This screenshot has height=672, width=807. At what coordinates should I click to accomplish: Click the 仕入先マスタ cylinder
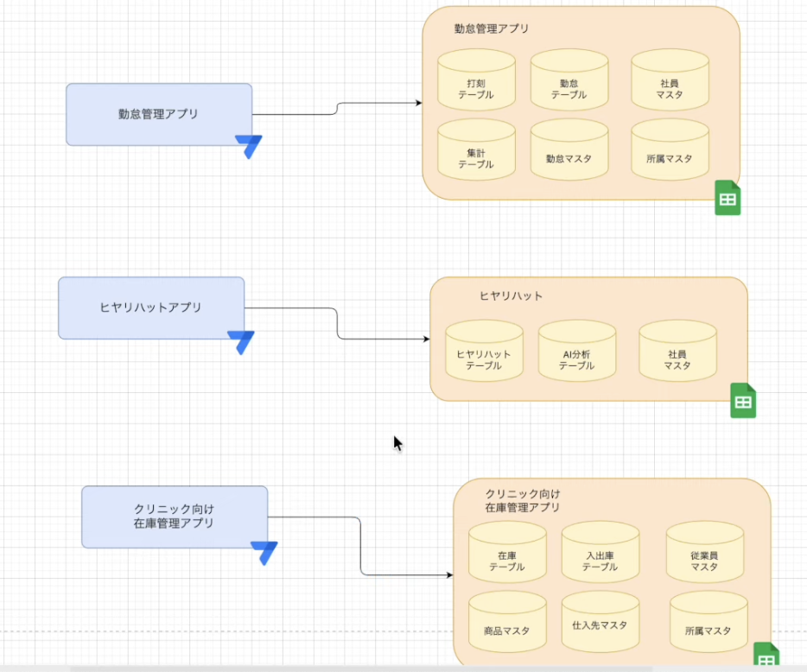click(x=600, y=626)
